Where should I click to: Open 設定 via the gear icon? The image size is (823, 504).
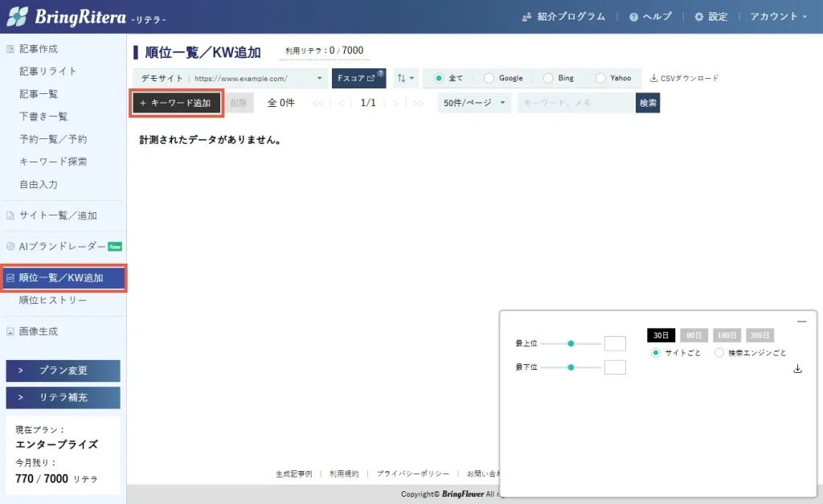point(698,17)
